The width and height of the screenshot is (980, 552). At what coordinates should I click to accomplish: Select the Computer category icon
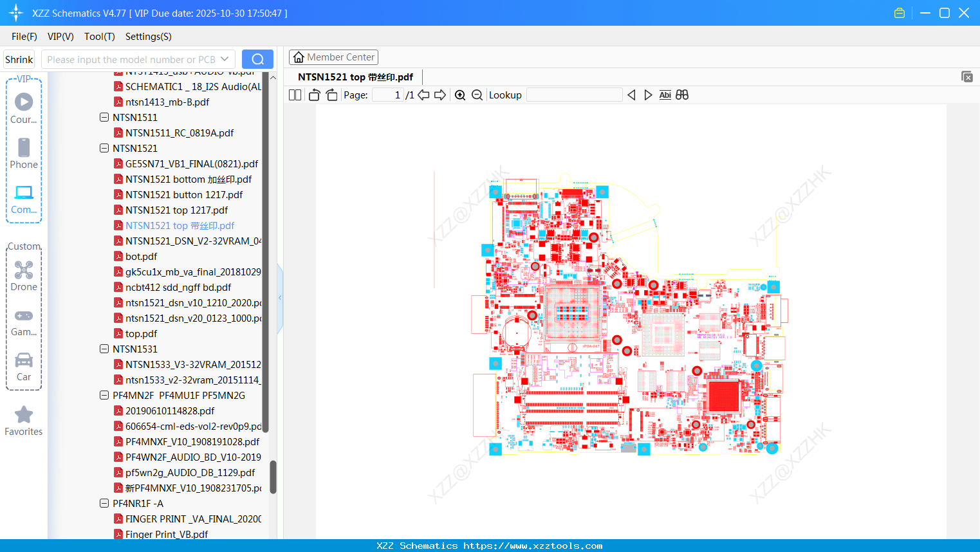click(x=24, y=199)
